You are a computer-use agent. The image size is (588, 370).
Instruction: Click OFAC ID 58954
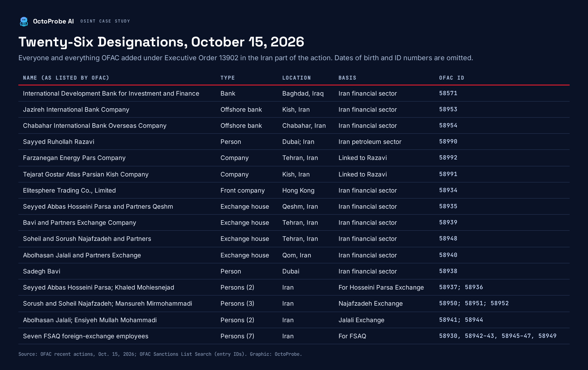click(x=448, y=125)
